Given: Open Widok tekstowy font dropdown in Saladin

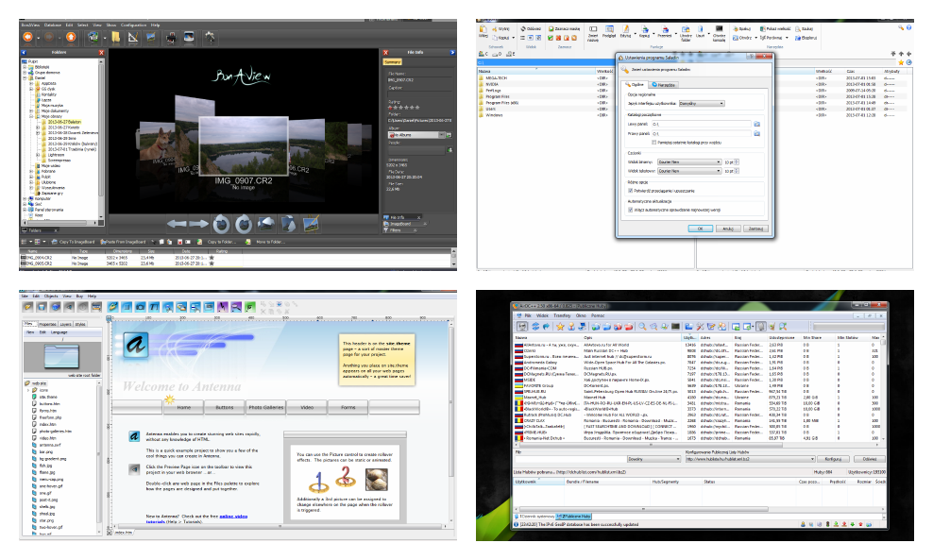Looking at the screenshot, I should [x=689, y=171].
